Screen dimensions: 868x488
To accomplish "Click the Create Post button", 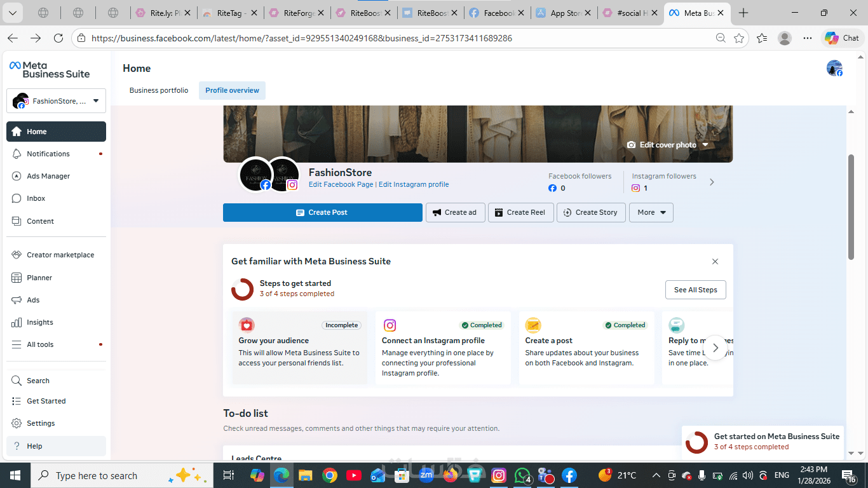I will pos(323,212).
